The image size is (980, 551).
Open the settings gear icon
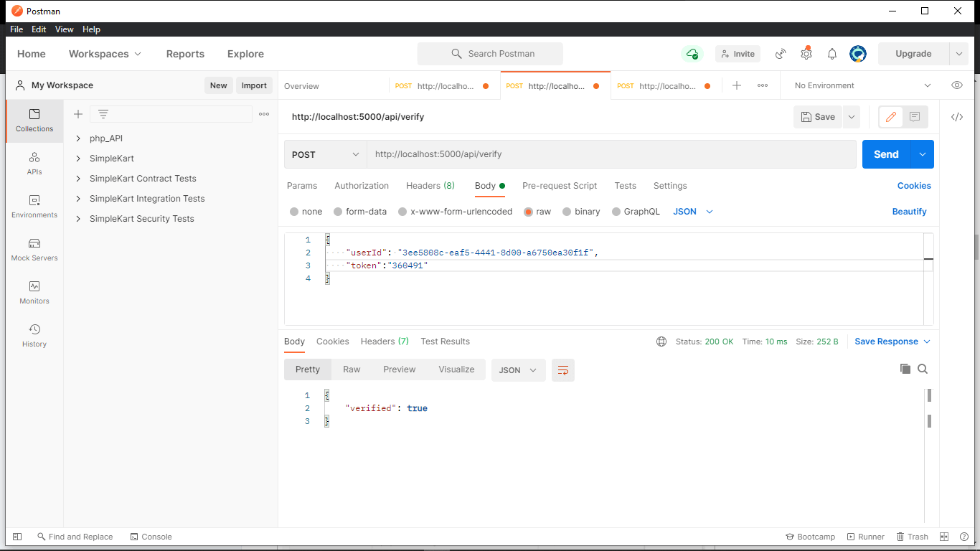coord(806,54)
